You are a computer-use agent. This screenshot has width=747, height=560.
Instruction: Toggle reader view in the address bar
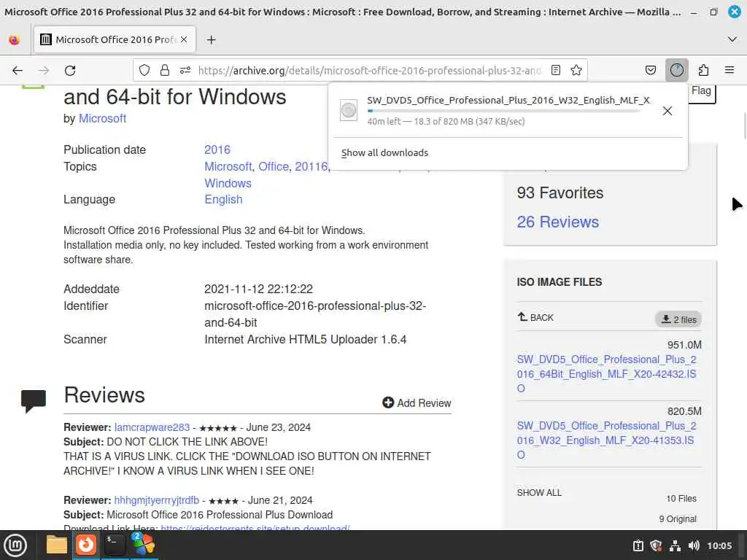[x=555, y=71]
